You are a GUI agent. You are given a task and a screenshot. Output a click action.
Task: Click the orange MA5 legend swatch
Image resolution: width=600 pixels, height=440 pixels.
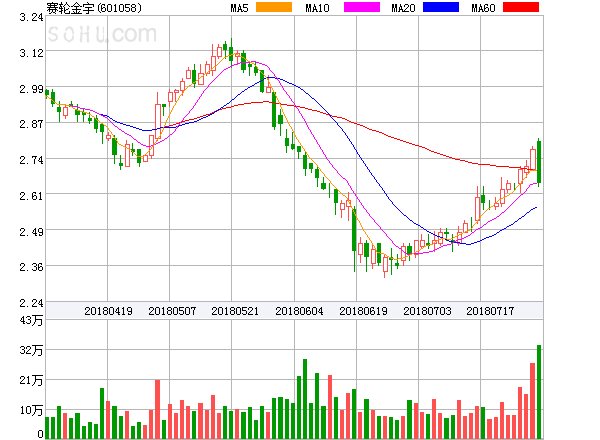pyautogui.click(x=274, y=7)
